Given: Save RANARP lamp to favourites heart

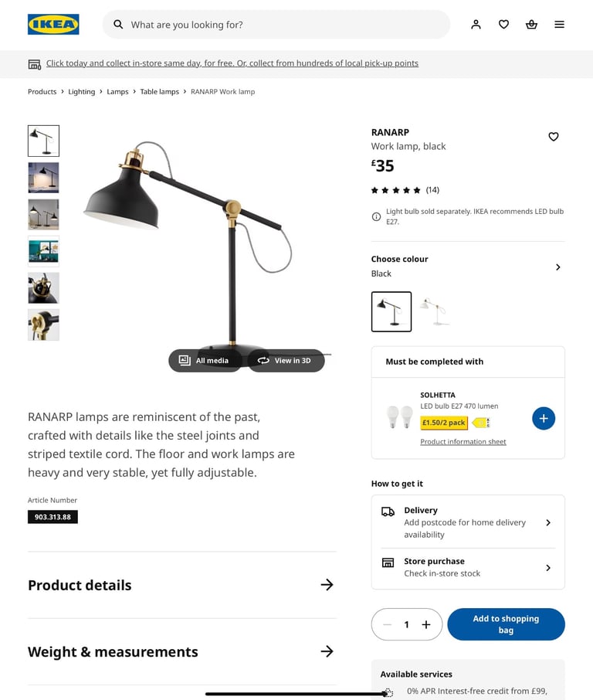Looking at the screenshot, I should (x=554, y=137).
